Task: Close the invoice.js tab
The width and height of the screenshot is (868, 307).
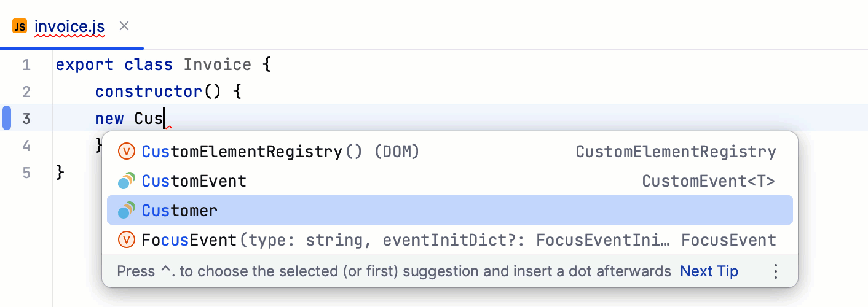Action: [124, 26]
